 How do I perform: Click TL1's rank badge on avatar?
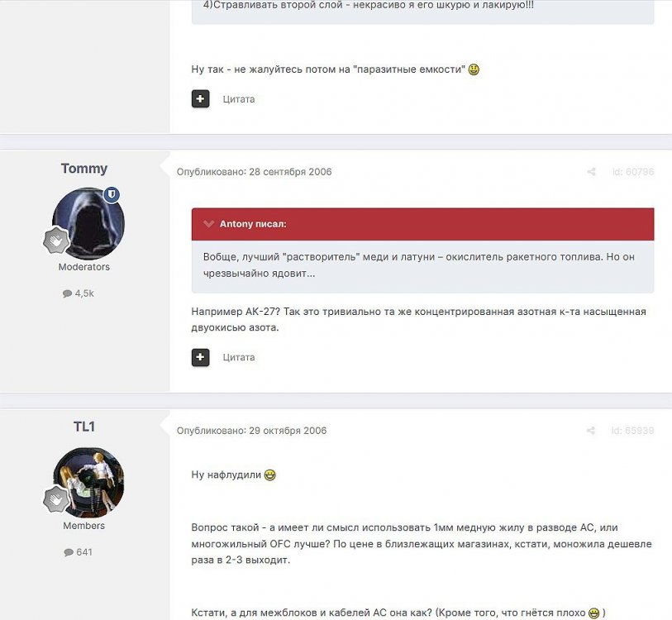pyautogui.click(x=56, y=499)
